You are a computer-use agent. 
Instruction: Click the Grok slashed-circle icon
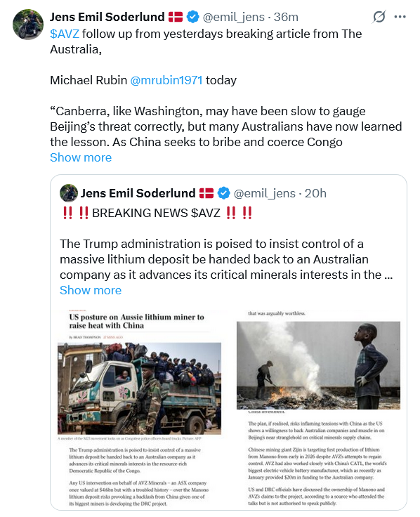(x=379, y=17)
